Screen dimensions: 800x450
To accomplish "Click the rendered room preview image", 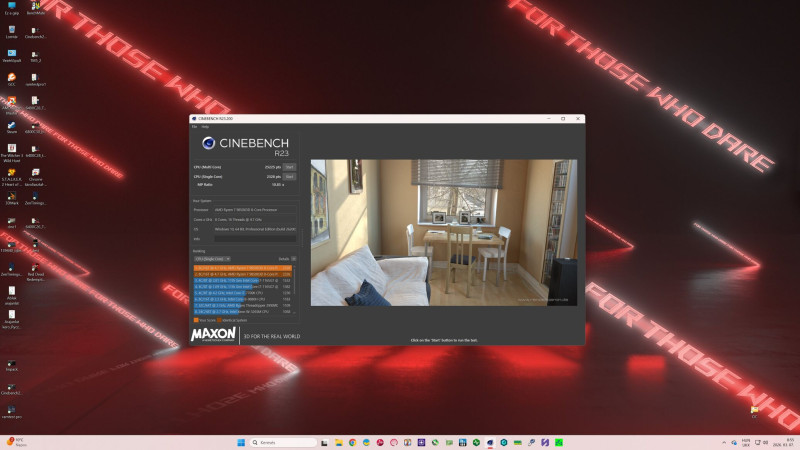I will click(x=444, y=233).
